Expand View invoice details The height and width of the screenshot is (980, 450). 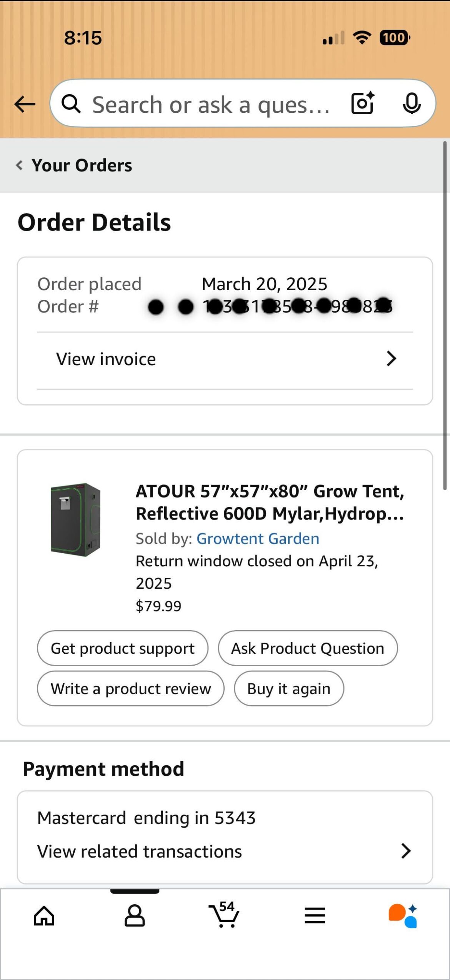(224, 358)
